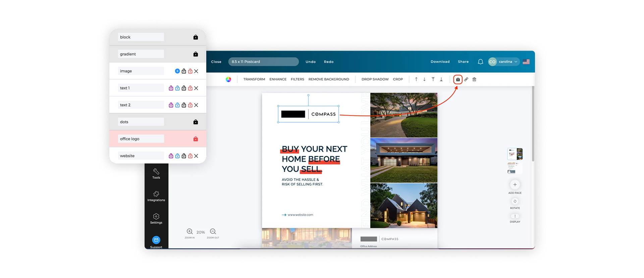Toggle the purple lock on website layer

tap(171, 156)
